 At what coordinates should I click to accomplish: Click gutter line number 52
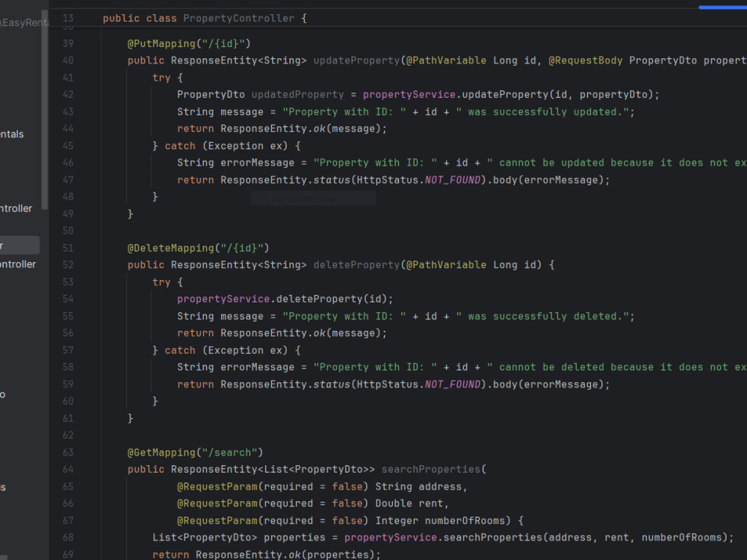point(68,265)
